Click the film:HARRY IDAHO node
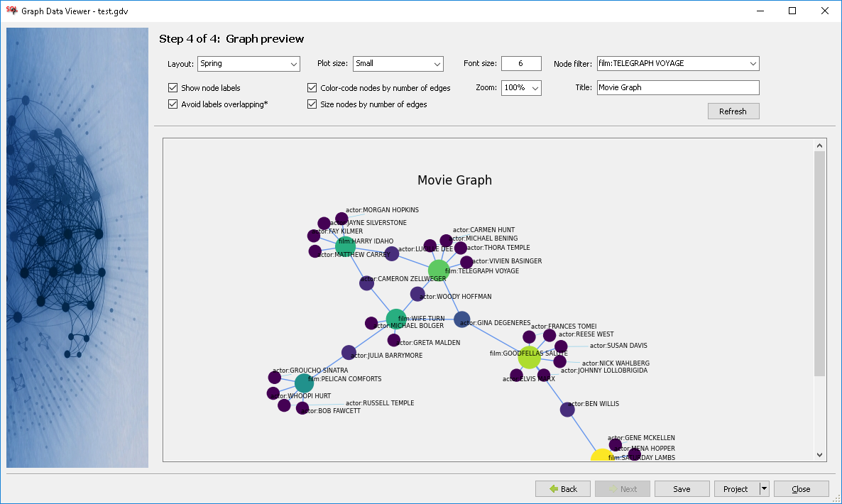 point(345,246)
